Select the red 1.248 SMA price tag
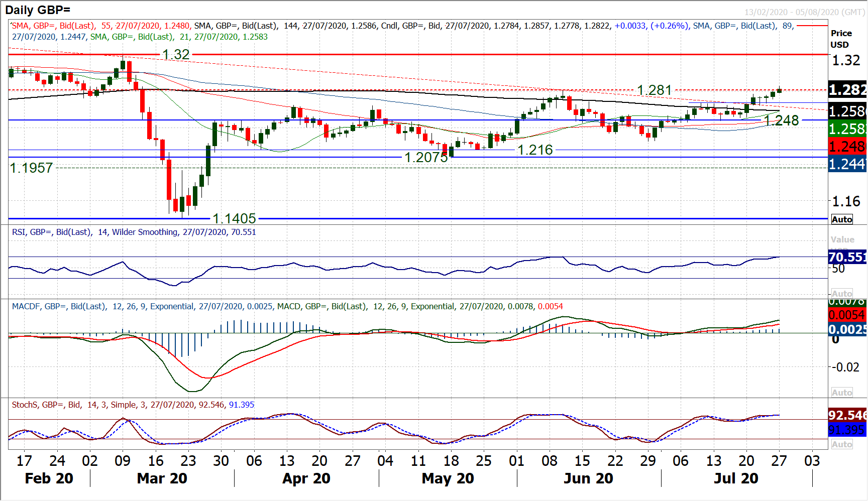 point(847,147)
